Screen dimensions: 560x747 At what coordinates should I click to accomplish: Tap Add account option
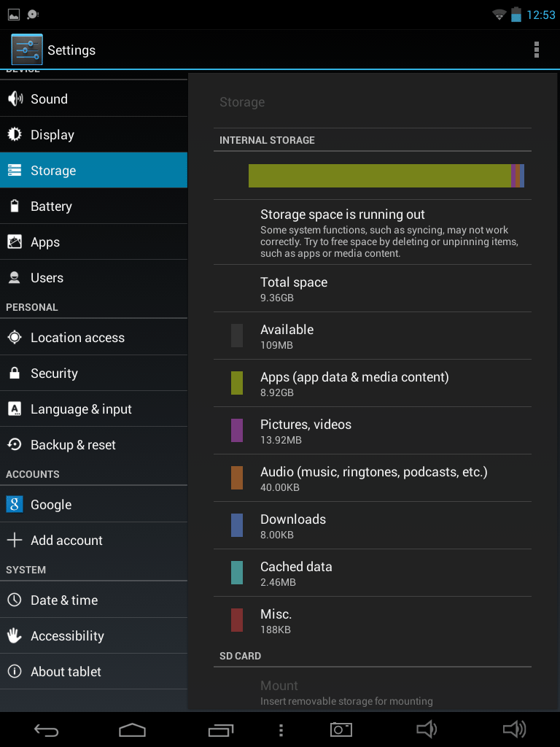coord(93,541)
